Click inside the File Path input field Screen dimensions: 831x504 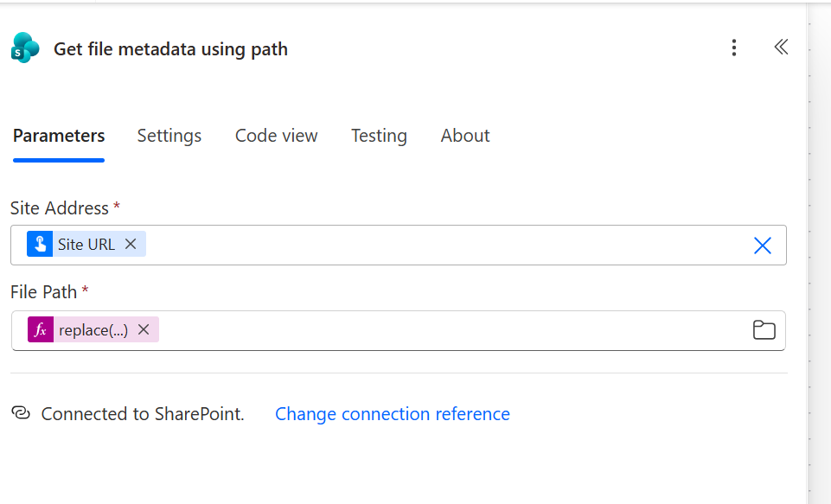tap(399, 331)
